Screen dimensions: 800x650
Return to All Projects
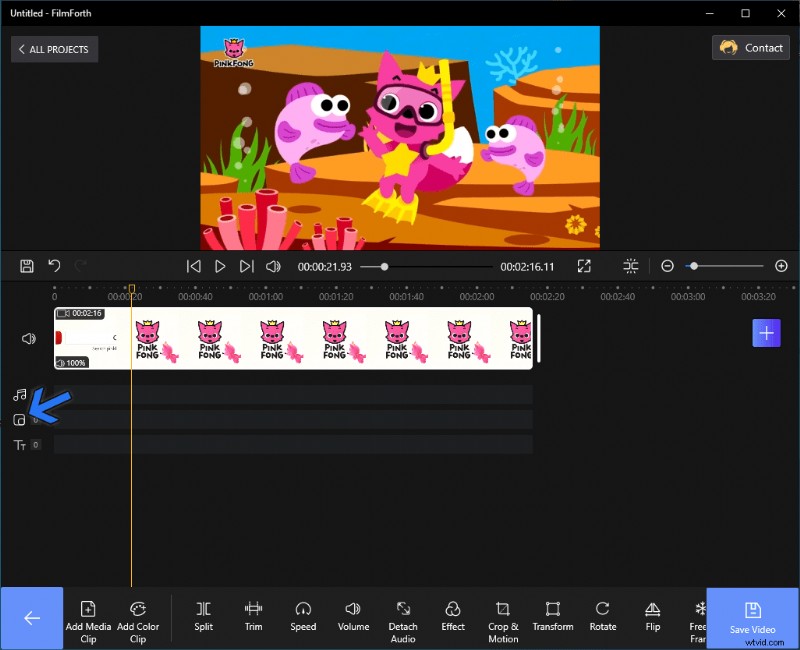pos(54,48)
